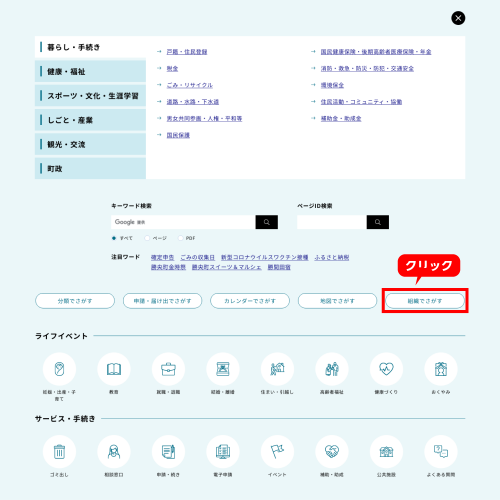
Task: Click the 組織でさがす button
Action: pos(425,301)
